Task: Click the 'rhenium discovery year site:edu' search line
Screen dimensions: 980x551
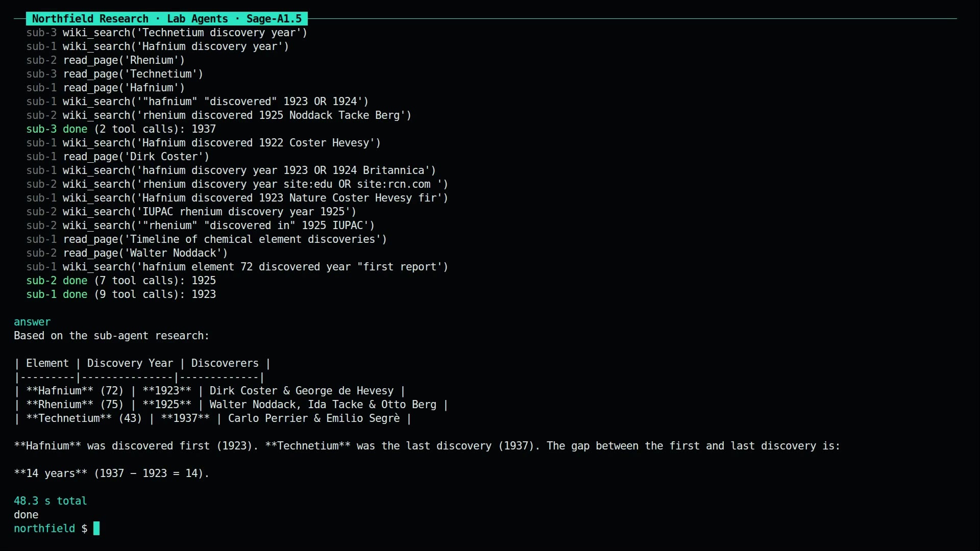Action: tap(237, 184)
